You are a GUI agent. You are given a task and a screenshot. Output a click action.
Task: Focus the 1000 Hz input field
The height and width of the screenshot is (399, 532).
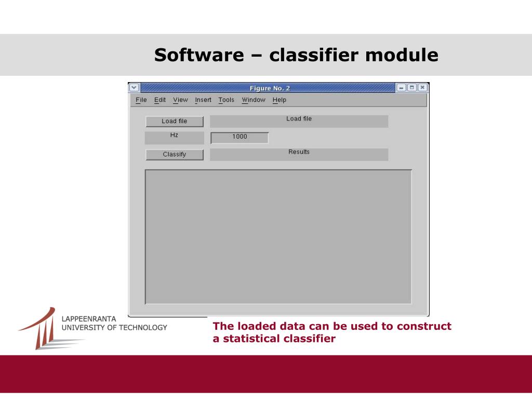point(240,137)
